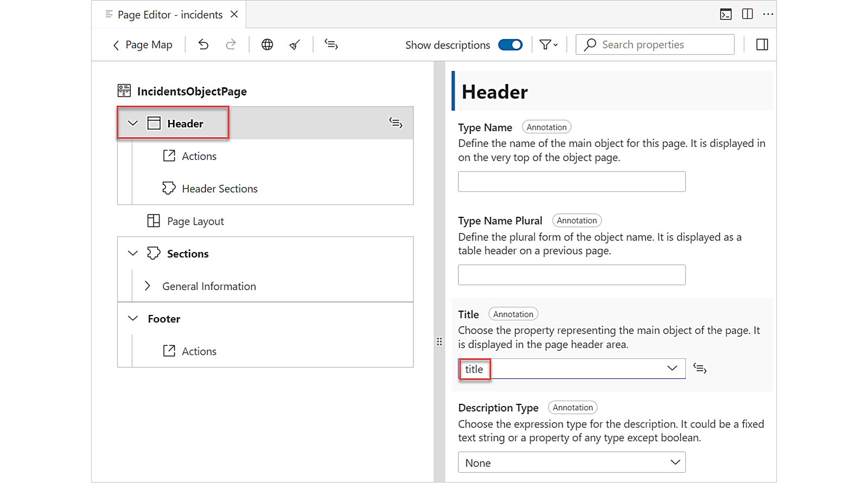Click the split editor icon
868x483 pixels.
748,14
